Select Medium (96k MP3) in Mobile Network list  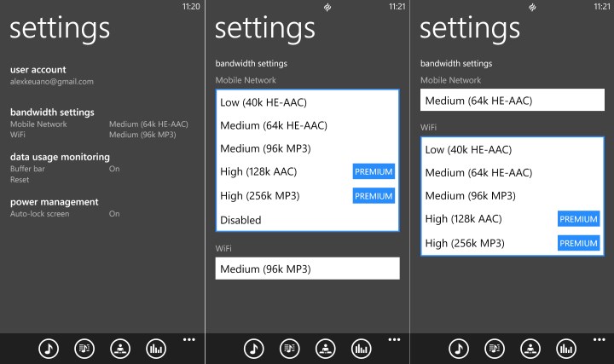point(264,149)
